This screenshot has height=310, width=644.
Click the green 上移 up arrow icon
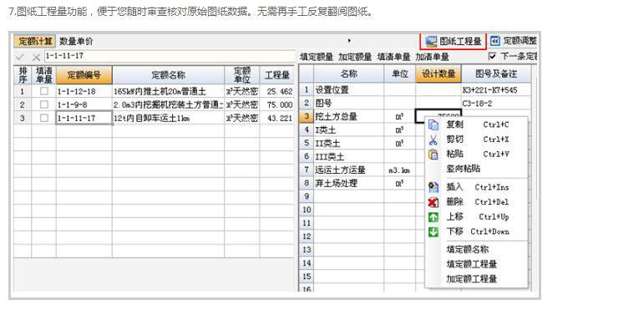(434, 216)
